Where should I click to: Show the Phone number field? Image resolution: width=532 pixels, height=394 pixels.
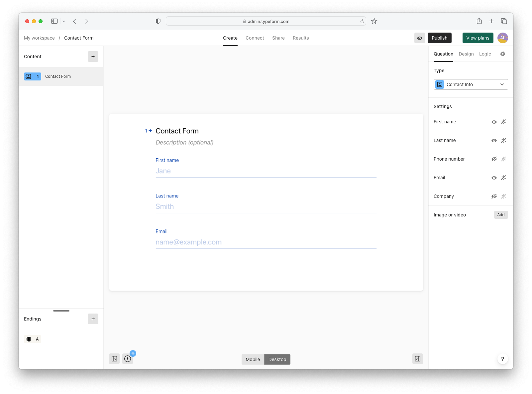pyautogui.click(x=494, y=159)
